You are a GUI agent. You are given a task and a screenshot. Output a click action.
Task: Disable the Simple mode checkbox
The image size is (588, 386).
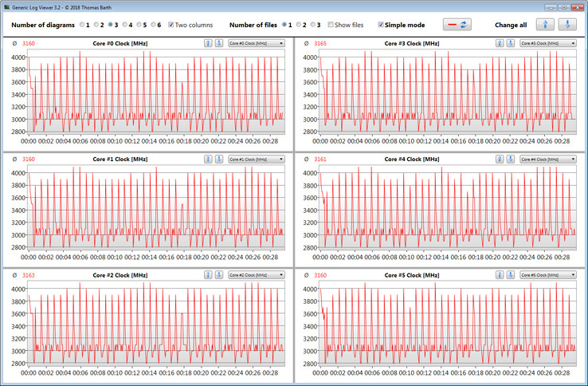click(x=381, y=25)
